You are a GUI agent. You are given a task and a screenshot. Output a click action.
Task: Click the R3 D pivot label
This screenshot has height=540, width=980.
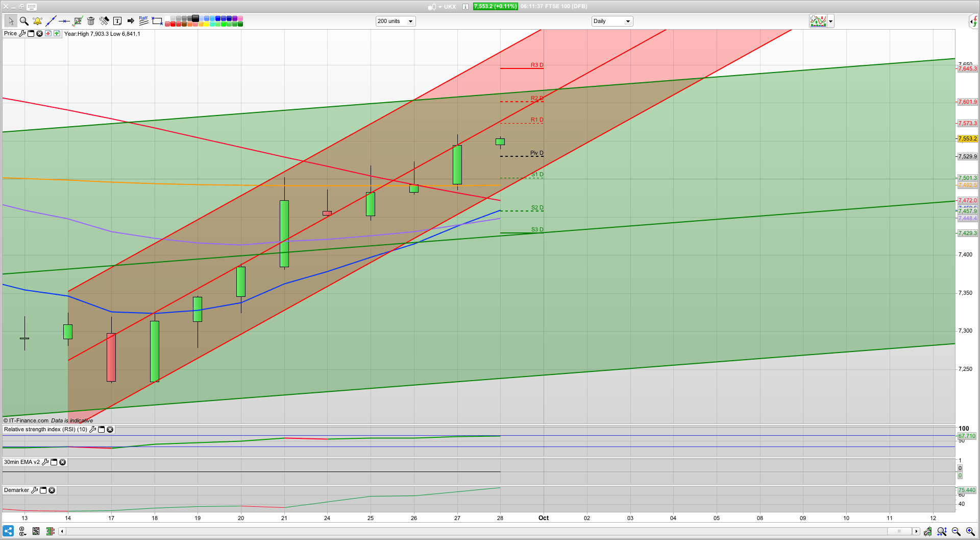click(x=537, y=65)
